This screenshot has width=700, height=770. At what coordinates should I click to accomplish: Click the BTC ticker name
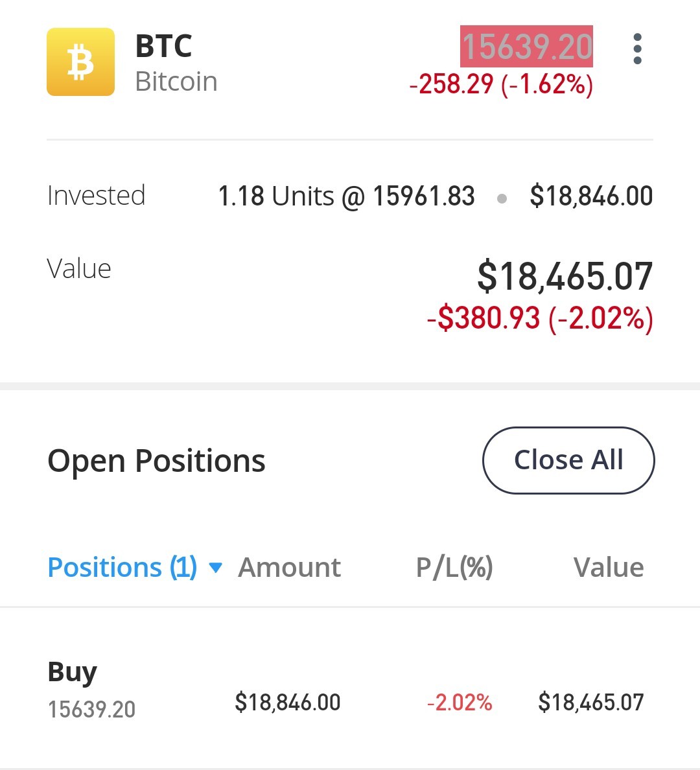point(163,46)
